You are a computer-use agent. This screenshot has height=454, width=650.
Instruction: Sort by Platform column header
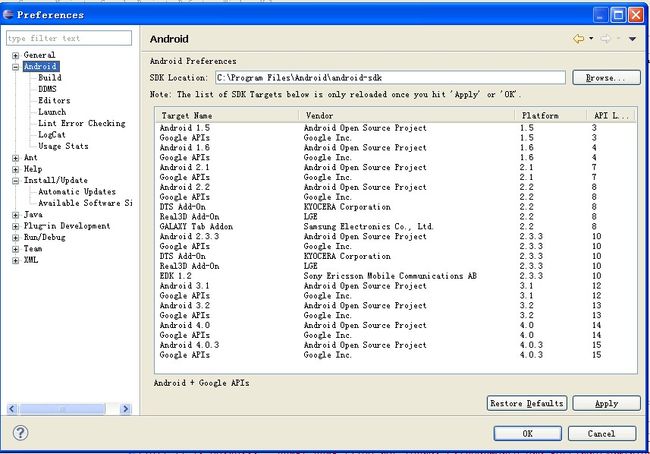pyautogui.click(x=551, y=116)
